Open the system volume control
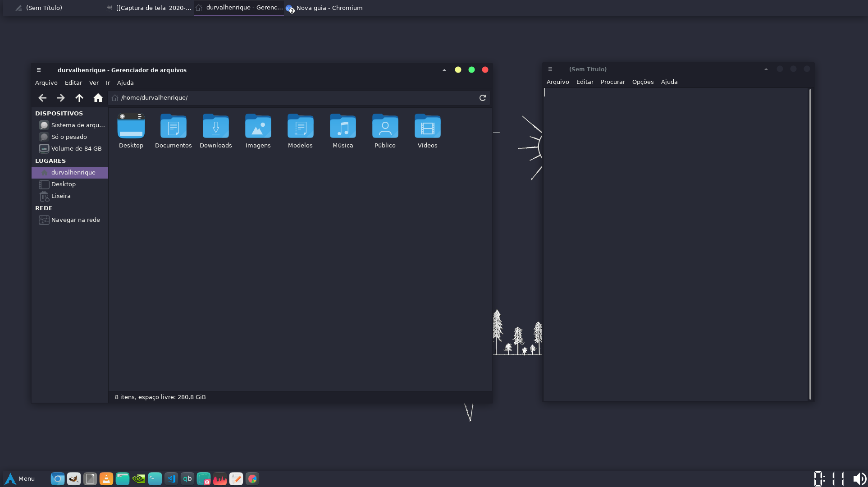868x487 pixels. point(859,478)
